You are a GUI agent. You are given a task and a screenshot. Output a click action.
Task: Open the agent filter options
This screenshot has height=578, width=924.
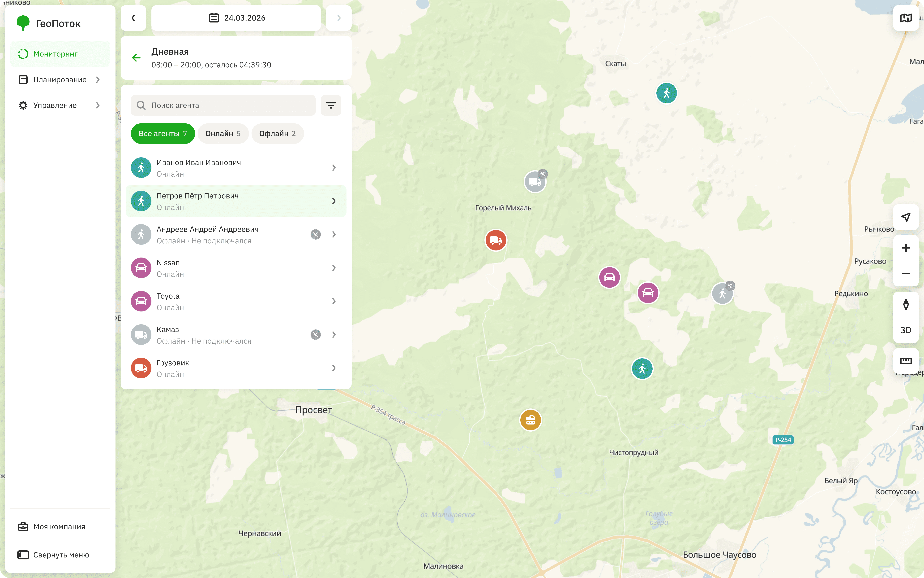point(331,105)
